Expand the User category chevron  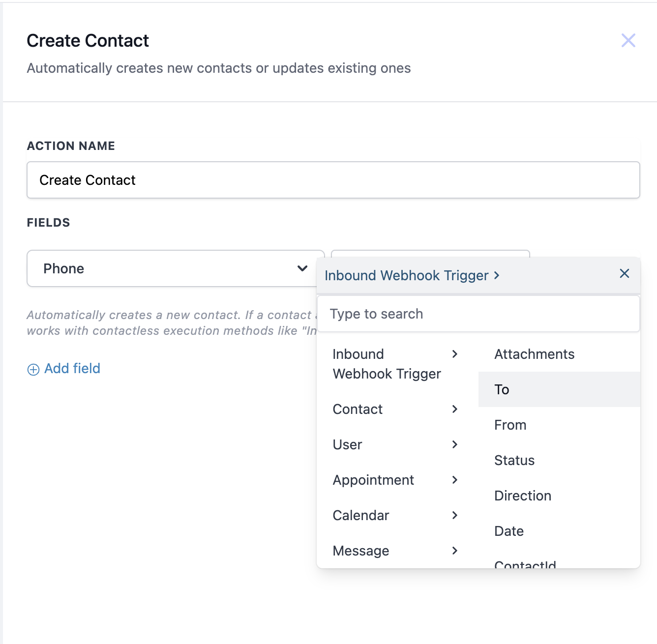pos(454,444)
